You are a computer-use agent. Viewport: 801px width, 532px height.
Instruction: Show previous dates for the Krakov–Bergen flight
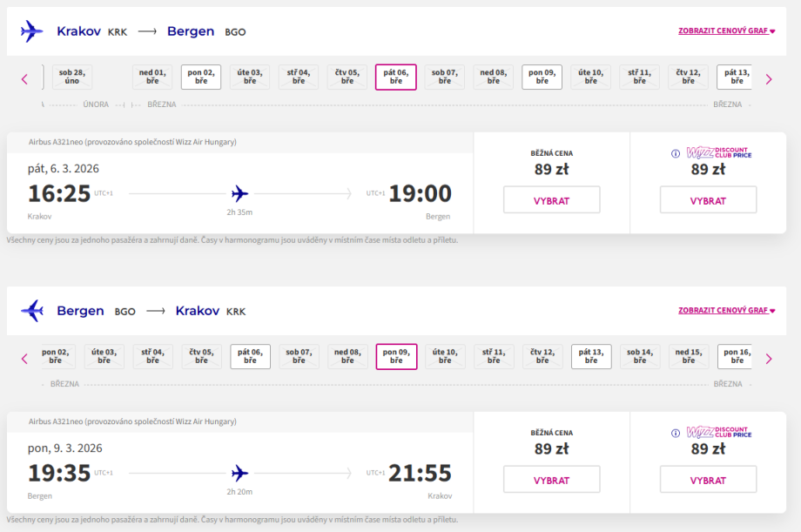24,79
